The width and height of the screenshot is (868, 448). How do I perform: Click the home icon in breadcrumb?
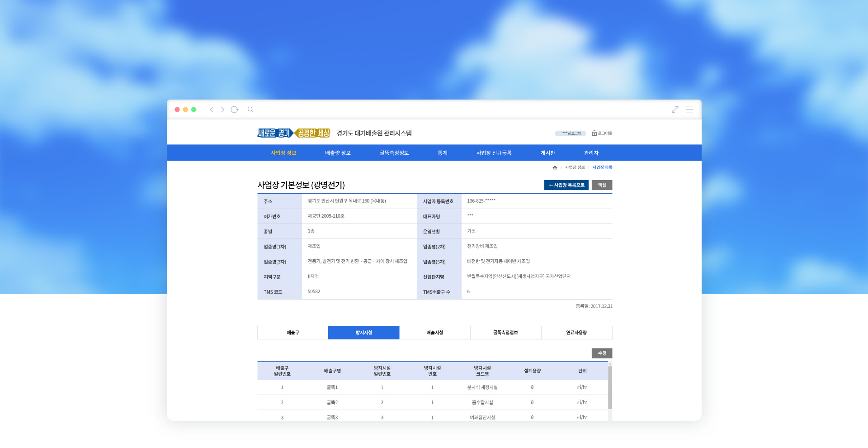tap(555, 167)
